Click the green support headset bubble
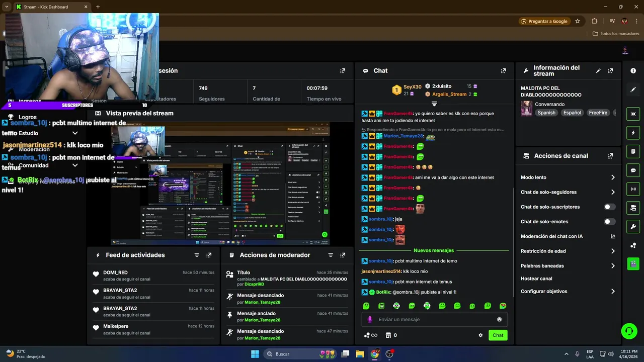The image size is (644, 362). click(x=629, y=331)
